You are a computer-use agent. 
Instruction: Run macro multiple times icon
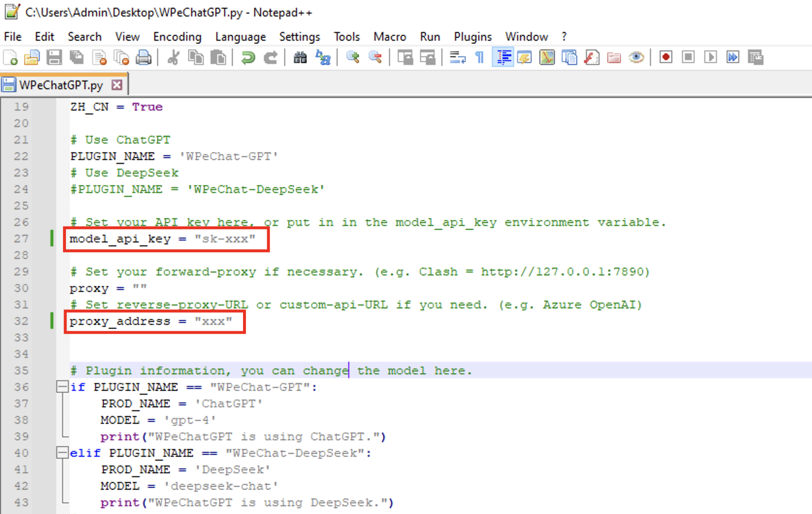pyautogui.click(x=733, y=57)
